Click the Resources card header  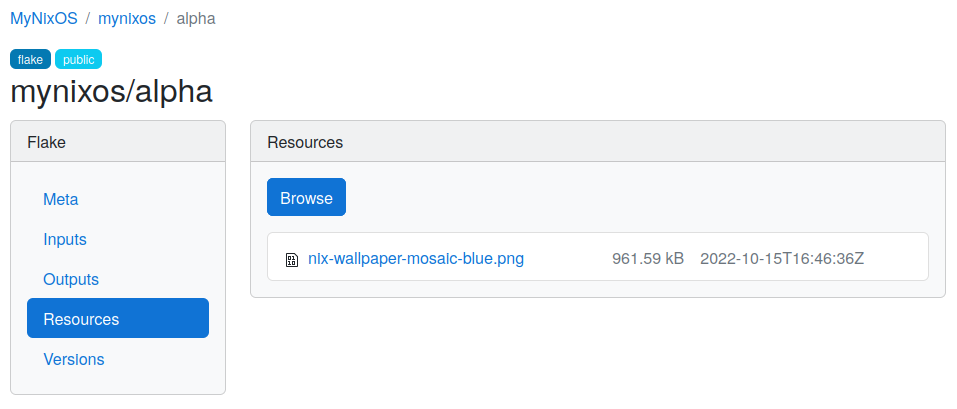tap(598, 142)
